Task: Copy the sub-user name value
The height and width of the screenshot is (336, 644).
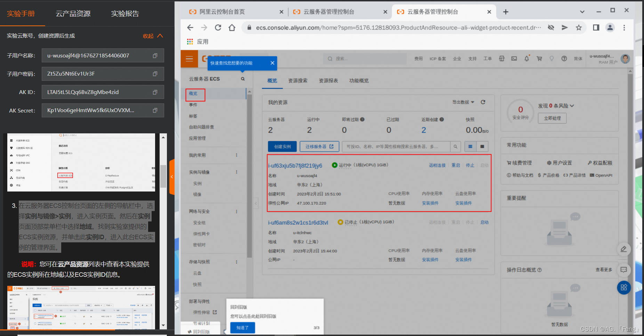Action: [155, 56]
